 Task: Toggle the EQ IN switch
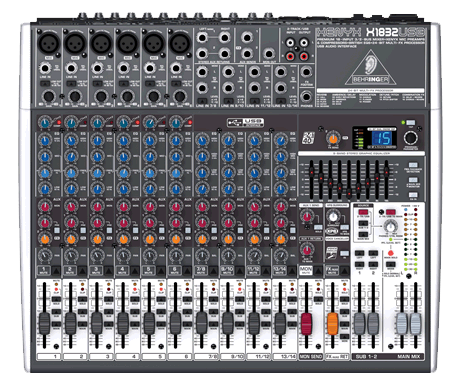[x=413, y=195]
